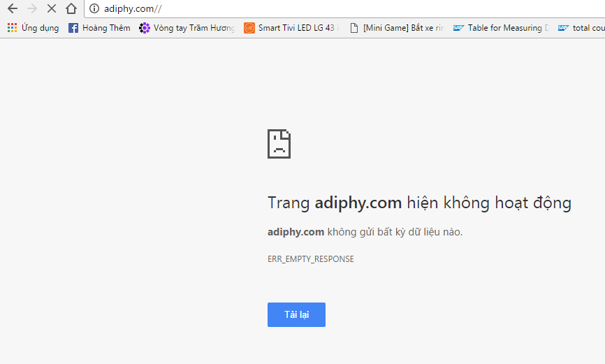Screen dimensions: 605x364
Task: Stop page loading with the X button
Action: click(51, 8)
